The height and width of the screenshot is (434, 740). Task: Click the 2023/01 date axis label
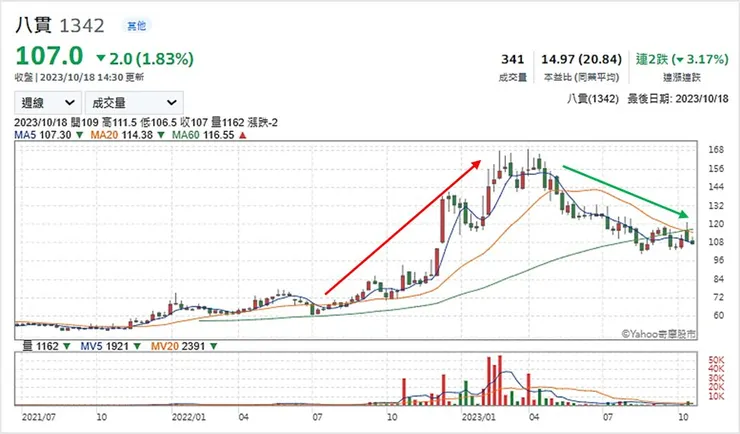pyautogui.click(x=479, y=417)
